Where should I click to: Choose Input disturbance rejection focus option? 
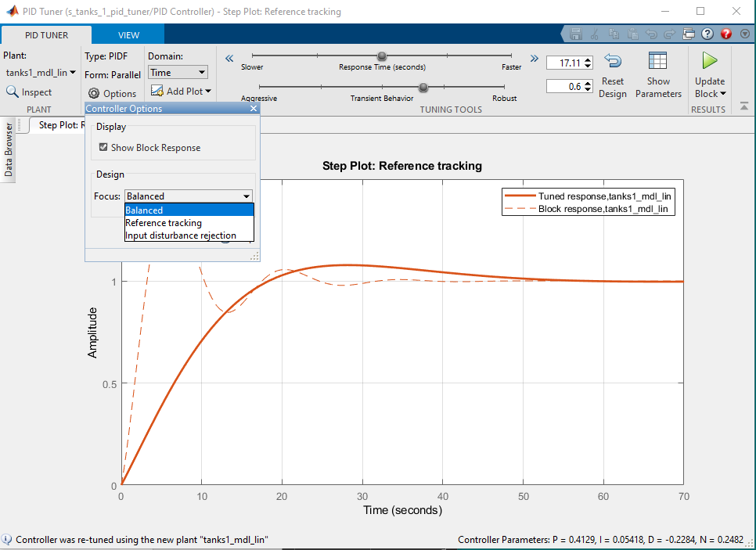click(181, 235)
